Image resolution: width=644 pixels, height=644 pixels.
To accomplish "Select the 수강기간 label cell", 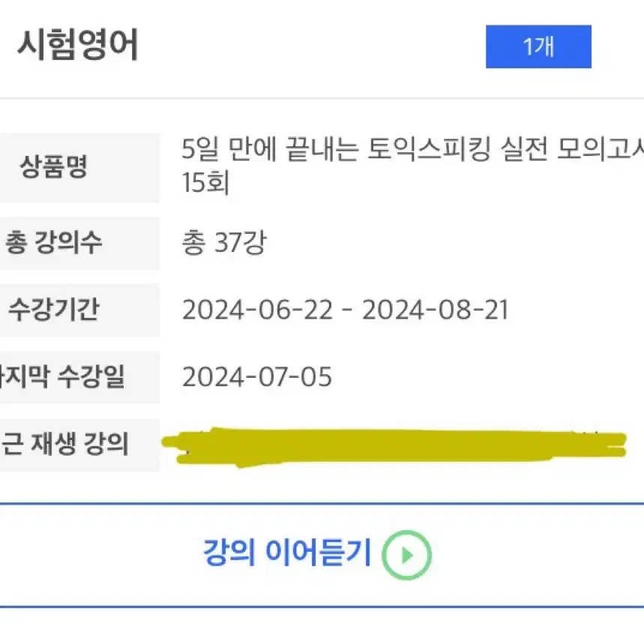I will [x=79, y=310].
